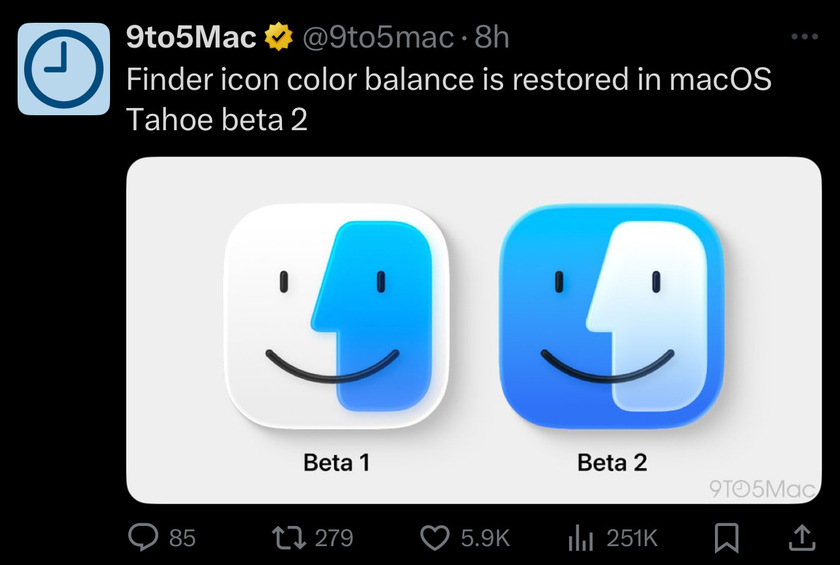Repost the tweet using the retweet arrows icon
840x565 pixels.
pos(289,537)
